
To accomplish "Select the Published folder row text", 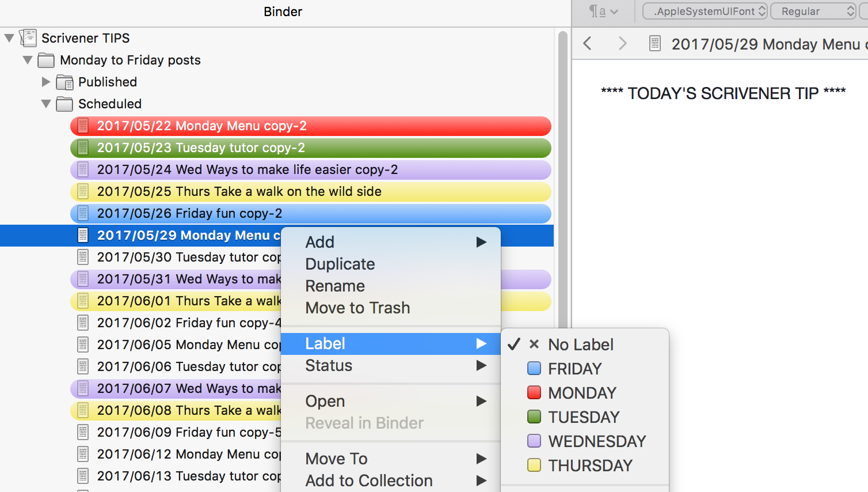I will tap(108, 82).
